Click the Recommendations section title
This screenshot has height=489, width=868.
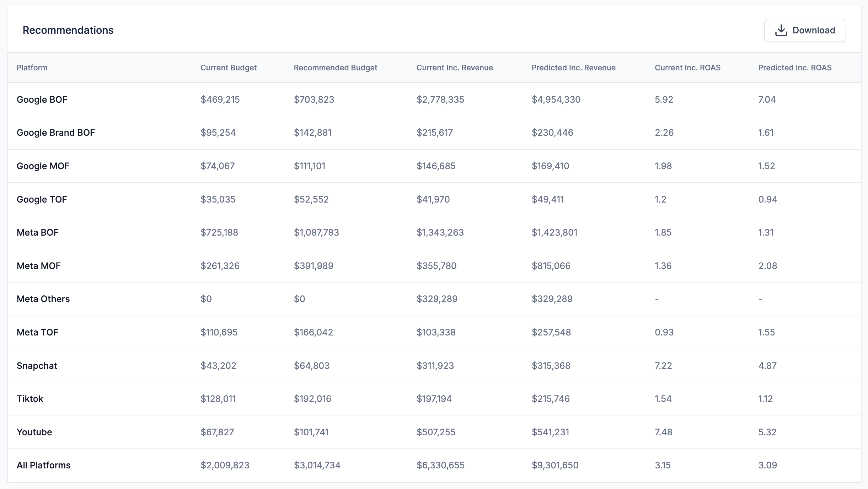(68, 30)
